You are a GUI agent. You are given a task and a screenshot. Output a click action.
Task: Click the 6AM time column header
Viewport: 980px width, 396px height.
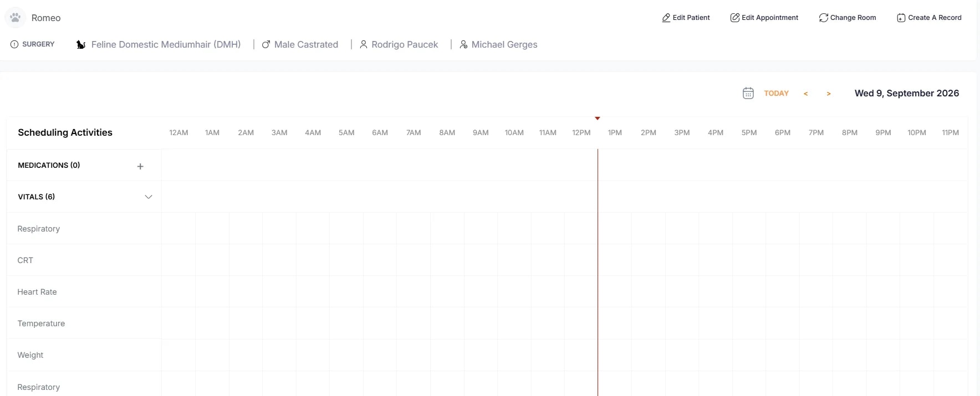click(380, 132)
